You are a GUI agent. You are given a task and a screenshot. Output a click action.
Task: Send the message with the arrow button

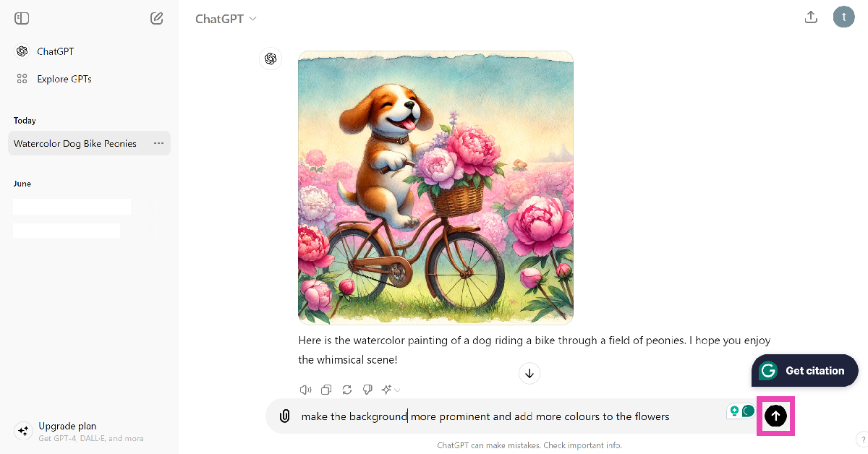pyautogui.click(x=775, y=416)
